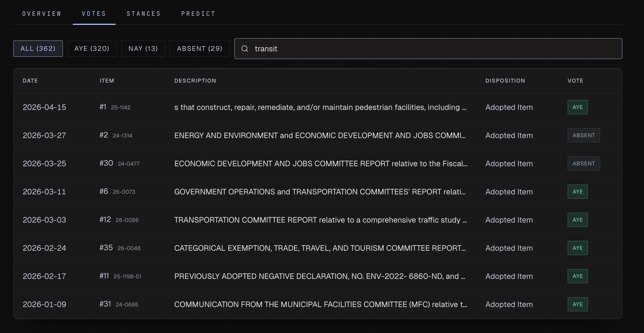The image size is (644, 333).
Task: Open the Negative Declaration ENV-2022 description
Action: tap(320, 276)
